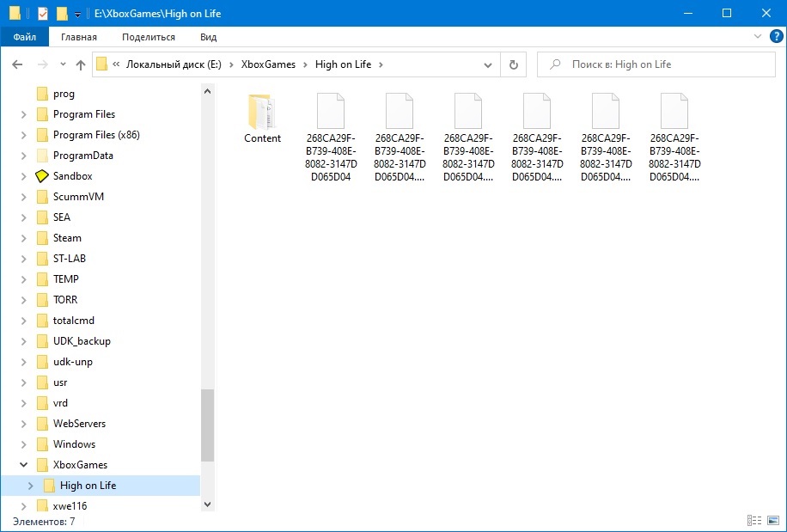Go forward with the right arrow
The width and height of the screenshot is (787, 532).
pos(43,64)
